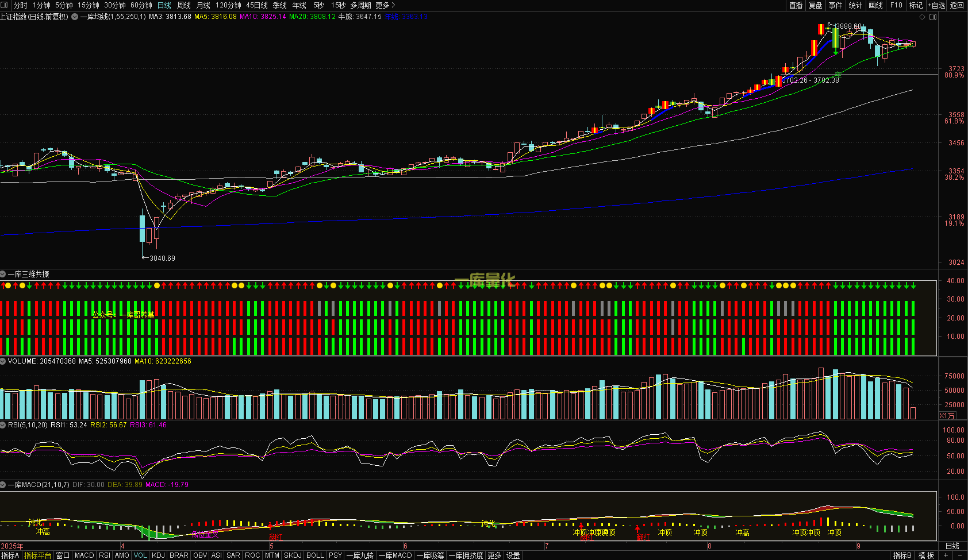Viewport: 968px width, 560px height.
Task: Expand the RSI panel indicator menu
Action: pyautogui.click(x=3, y=425)
